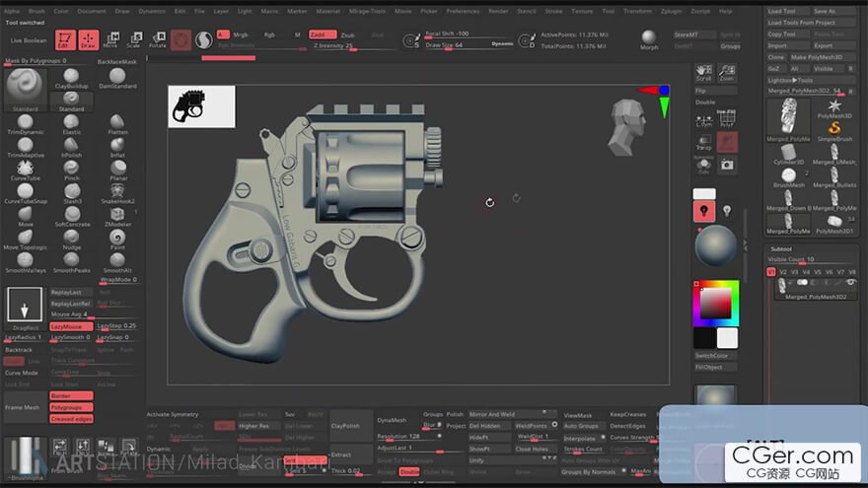The height and width of the screenshot is (488, 868).
Task: Click the Load Tool button
Action: tap(781, 11)
